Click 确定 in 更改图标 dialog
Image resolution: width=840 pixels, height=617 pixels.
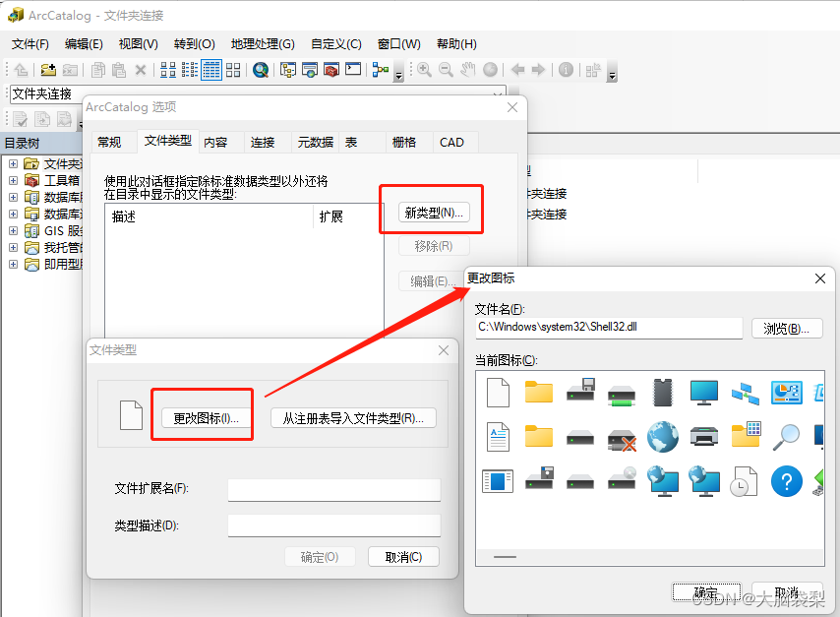[706, 591]
